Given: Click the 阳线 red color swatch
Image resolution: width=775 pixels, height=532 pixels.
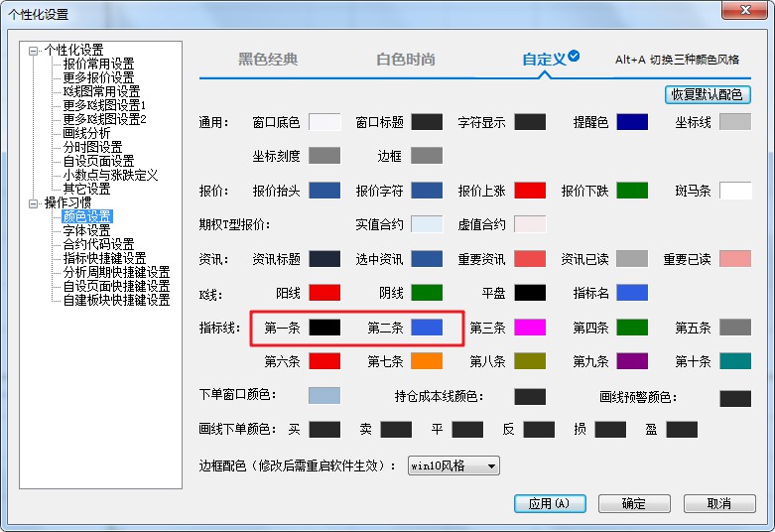Looking at the screenshot, I should click(324, 293).
